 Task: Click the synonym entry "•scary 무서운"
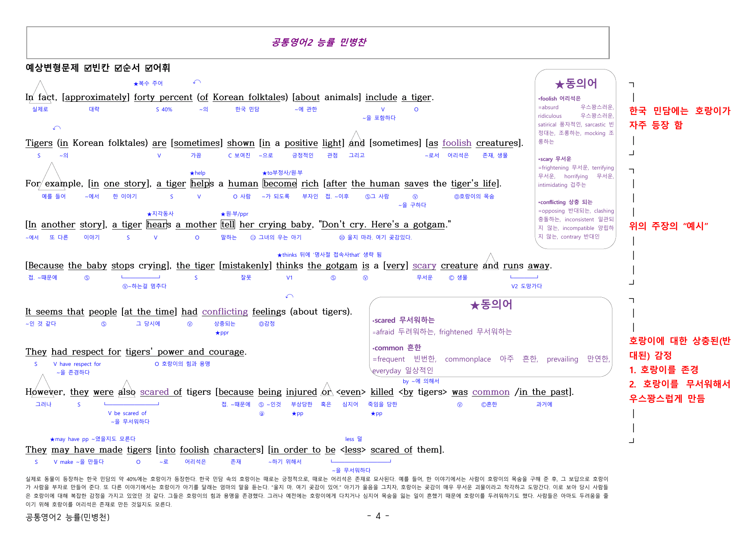point(555,159)
